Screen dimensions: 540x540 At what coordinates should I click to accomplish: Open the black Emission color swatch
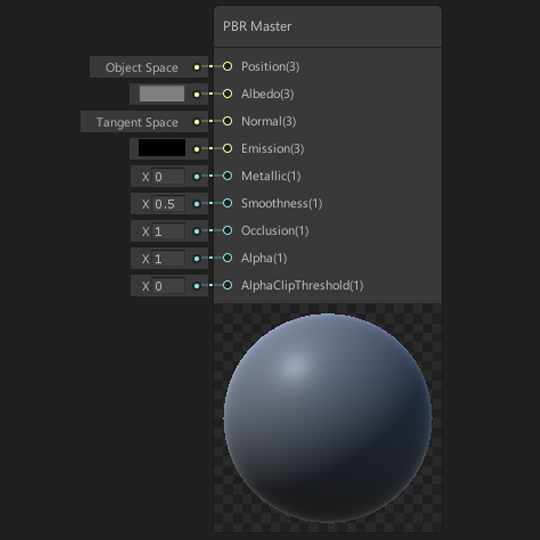(162, 148)
